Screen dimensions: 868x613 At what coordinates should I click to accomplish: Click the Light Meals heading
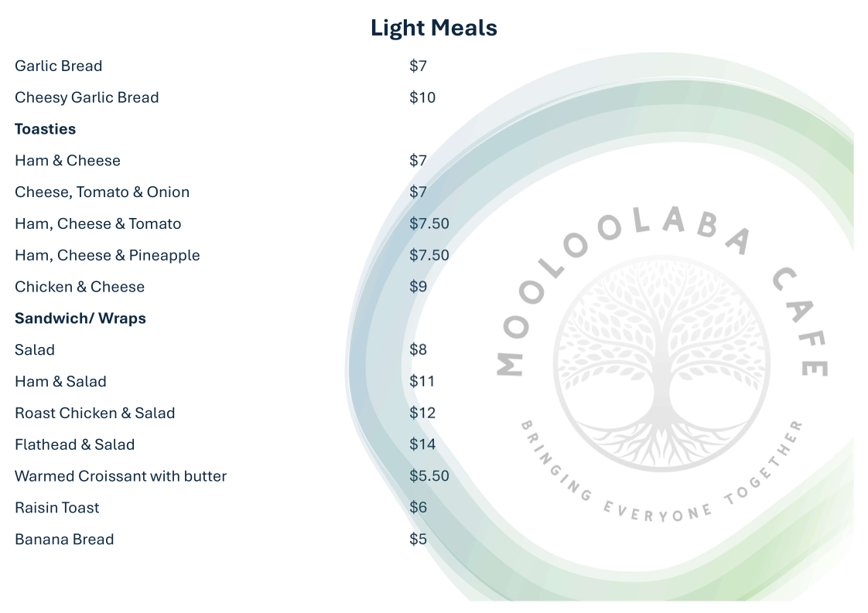[x=433, y=28]
